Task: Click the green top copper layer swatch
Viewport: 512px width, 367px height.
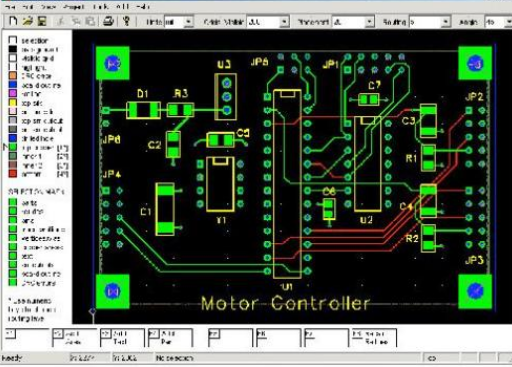Action: pos(13,147)
